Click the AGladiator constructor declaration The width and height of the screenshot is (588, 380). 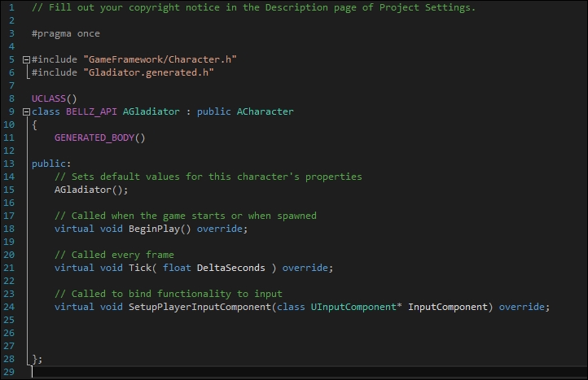[91, 190]
